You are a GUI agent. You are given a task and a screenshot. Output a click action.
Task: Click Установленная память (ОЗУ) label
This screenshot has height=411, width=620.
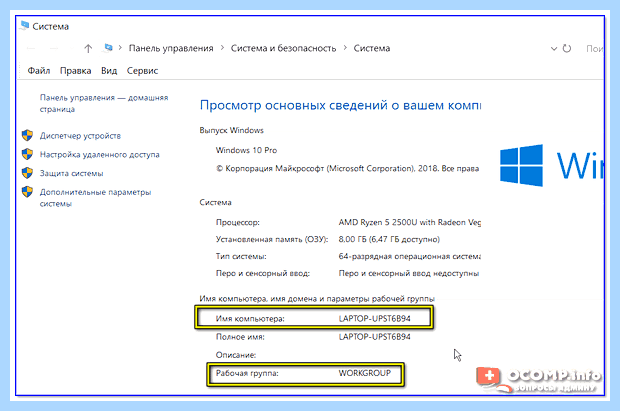click(272, 239)
